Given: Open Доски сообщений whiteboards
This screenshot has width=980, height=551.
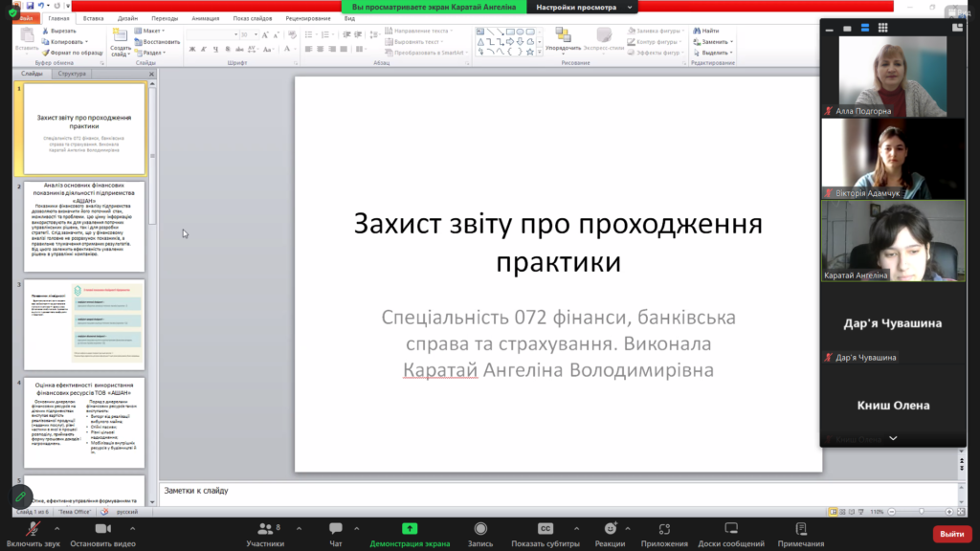Looking at the screenshot, I should 731,535.
